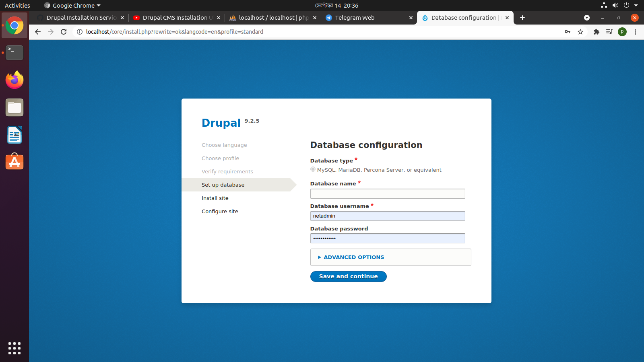Open Terminal from the dock
The height and width of the screenshot is (362, 644).
coord(14,53)
